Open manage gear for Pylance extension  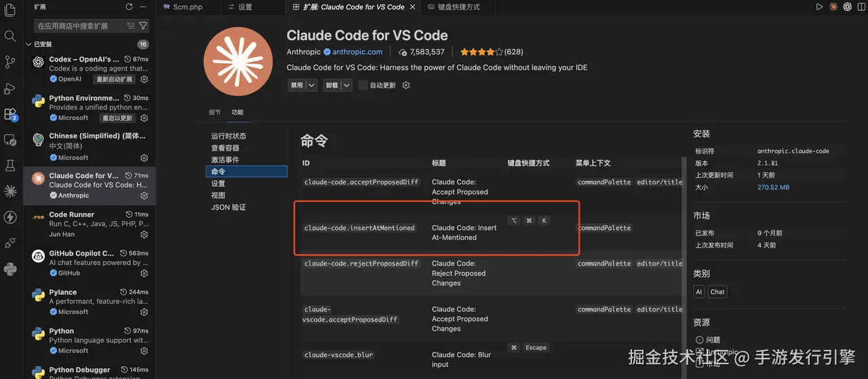coord(144,312)
